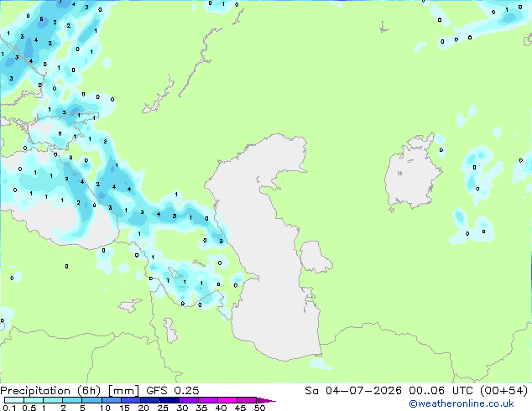Pick the 1–2 mm legend swatch

point(53,400)
